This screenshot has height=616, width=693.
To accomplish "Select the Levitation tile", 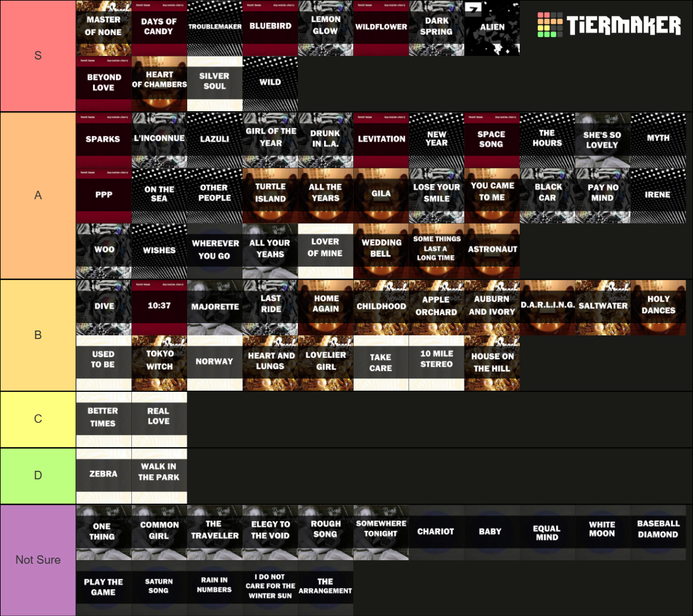I will pyautogui.click(x=381, y=140).
